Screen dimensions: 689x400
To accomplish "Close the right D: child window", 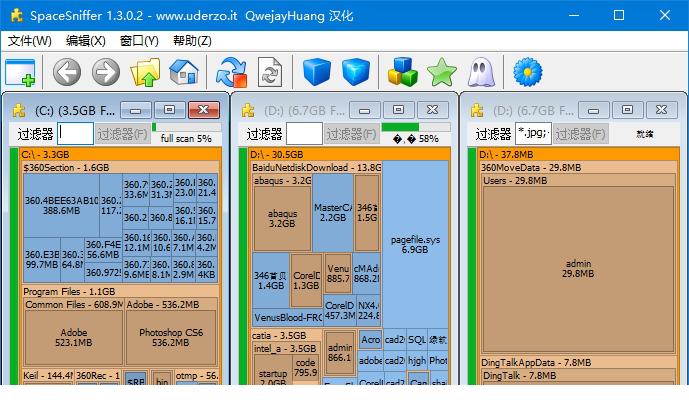I will coord(661,110).
